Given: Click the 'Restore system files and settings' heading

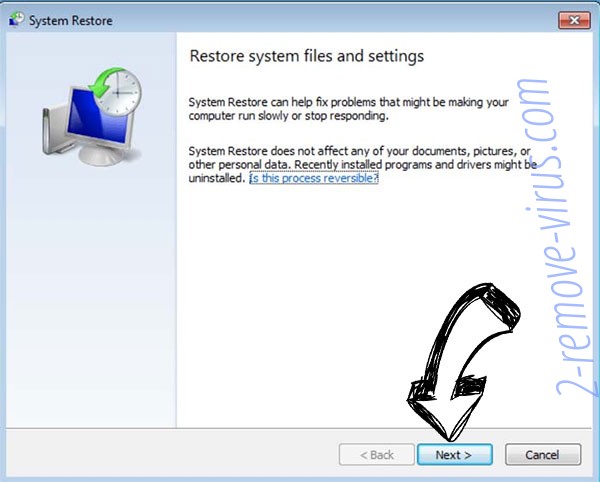Looking at the screenshot, I should tap(306, 56).
